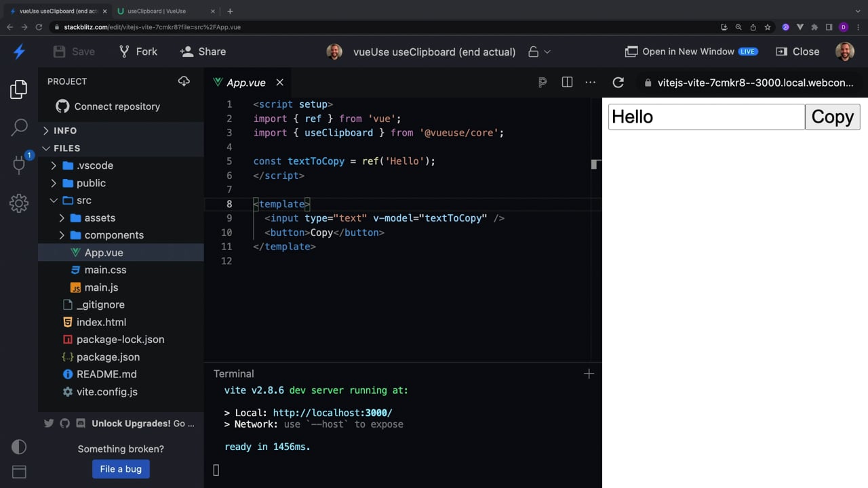Click the Discord chat icon in sidebar footer
Screen dimensions: 868x488
(x=81, y=424)
